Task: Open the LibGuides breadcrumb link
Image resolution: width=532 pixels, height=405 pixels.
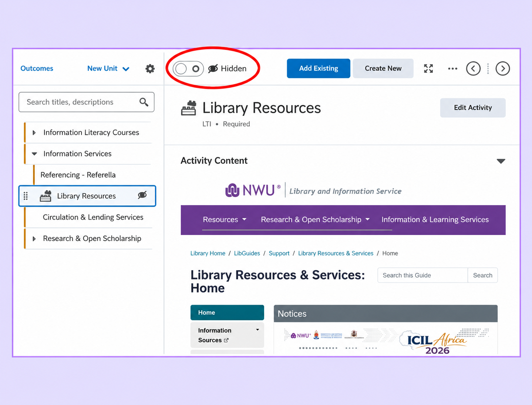Action: click(247, 253)
